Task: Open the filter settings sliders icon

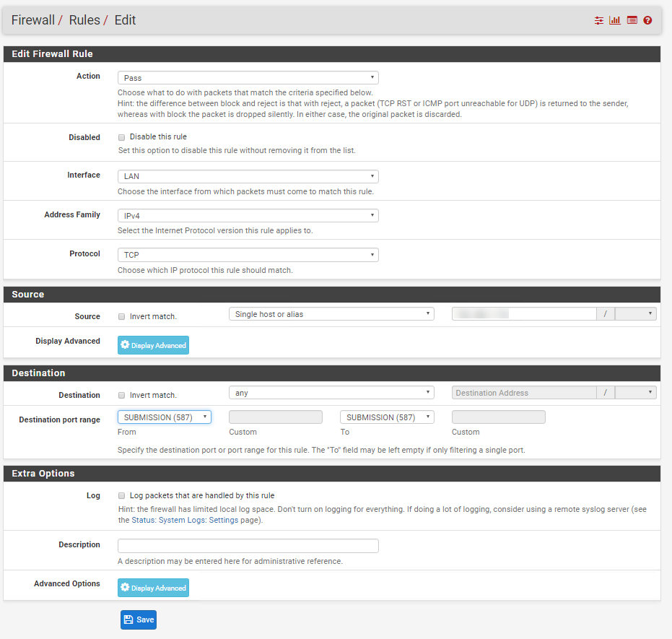Action: pos(598,20)
